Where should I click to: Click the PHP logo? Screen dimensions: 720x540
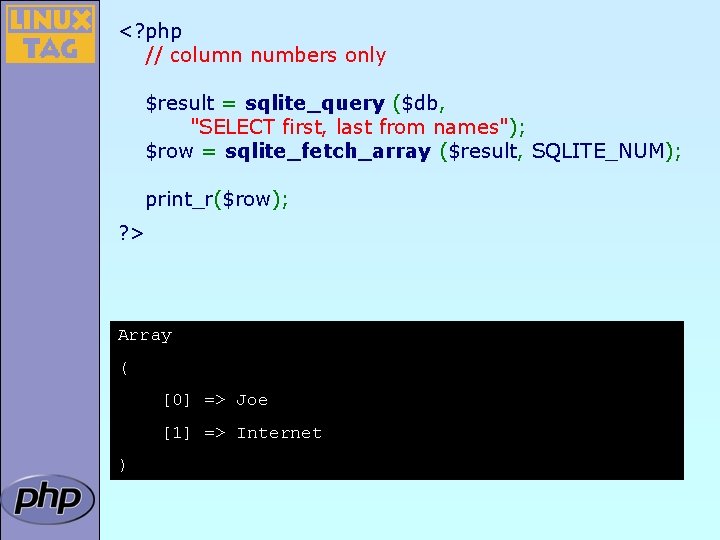tap(48, 499)
